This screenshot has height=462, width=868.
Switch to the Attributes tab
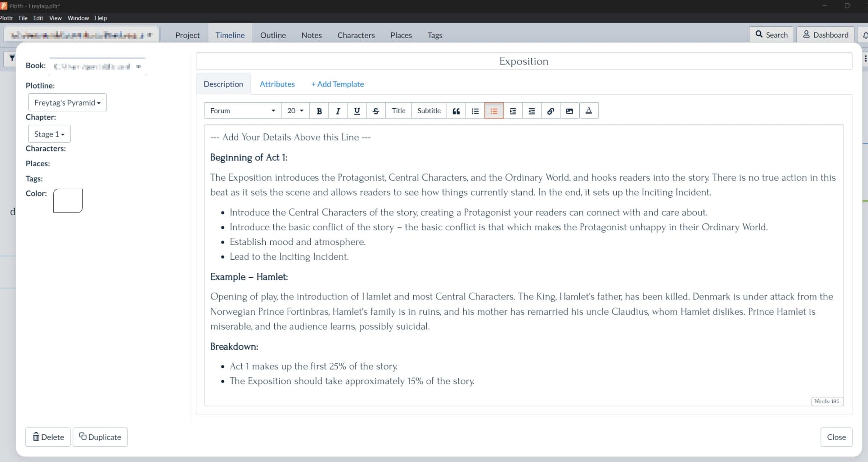[x=277, y=84]
